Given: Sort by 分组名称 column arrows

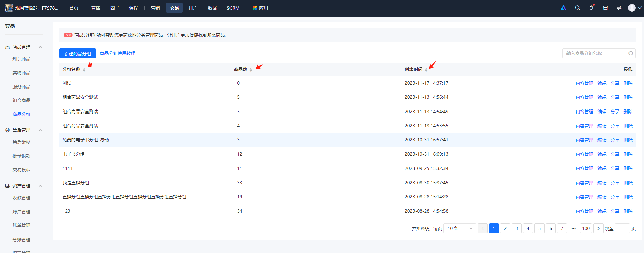Looking at the screenshot, I should [x=84, y=70].
